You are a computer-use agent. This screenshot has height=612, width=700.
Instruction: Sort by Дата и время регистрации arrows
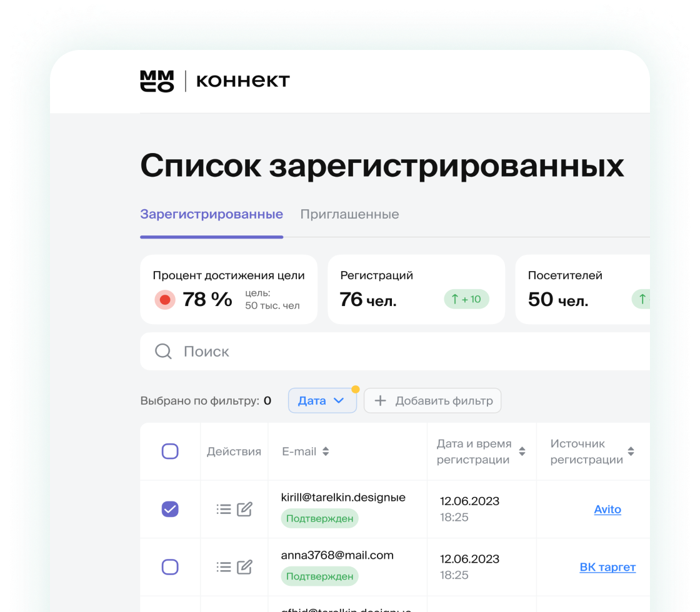coord(522,452)
